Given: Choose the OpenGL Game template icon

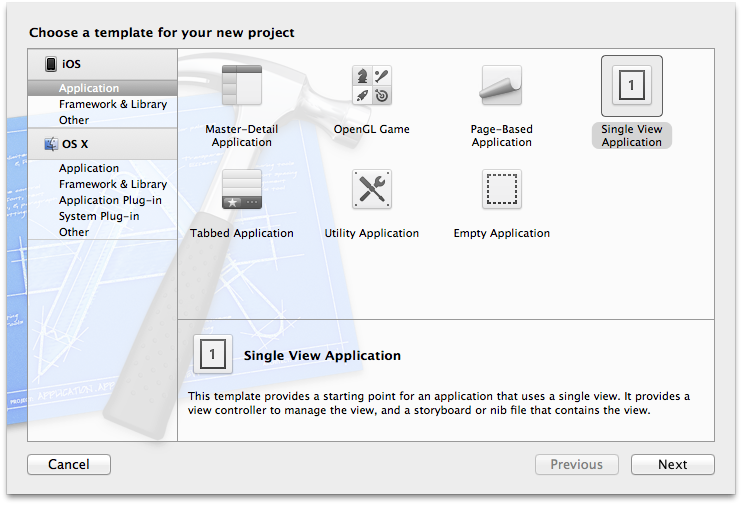Looking at the screenshot, I should coord(372,85).
